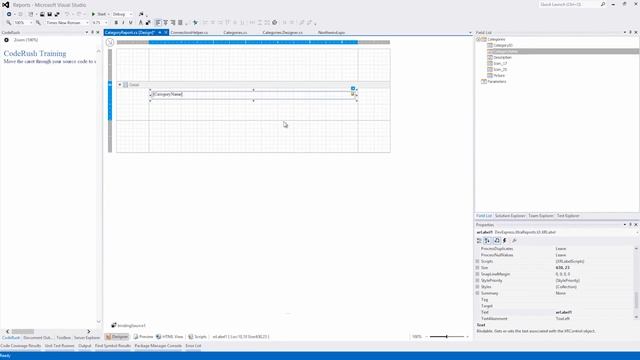Open the Times New Roman font dropdown
This screenshot has height=360, width=640.
(67, 23)
